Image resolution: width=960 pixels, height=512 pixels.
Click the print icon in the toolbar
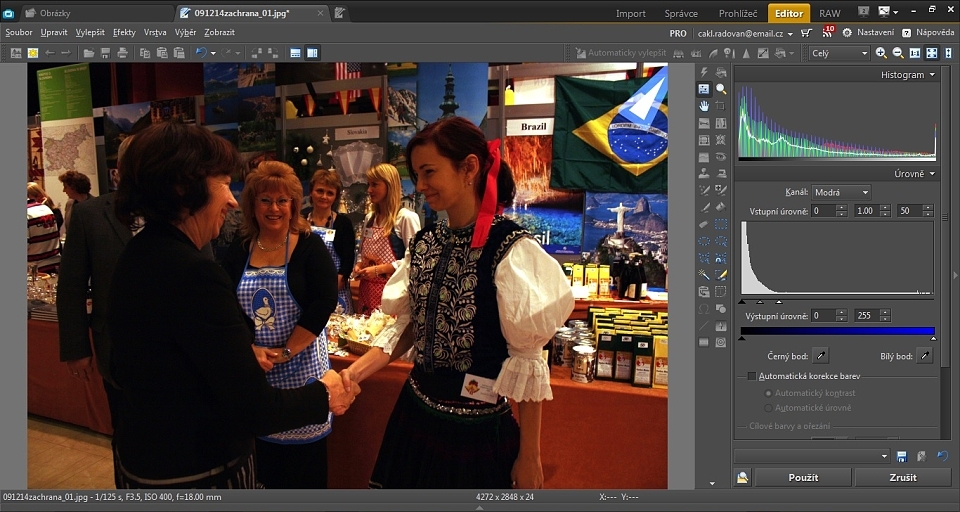(x=121, y=53)
